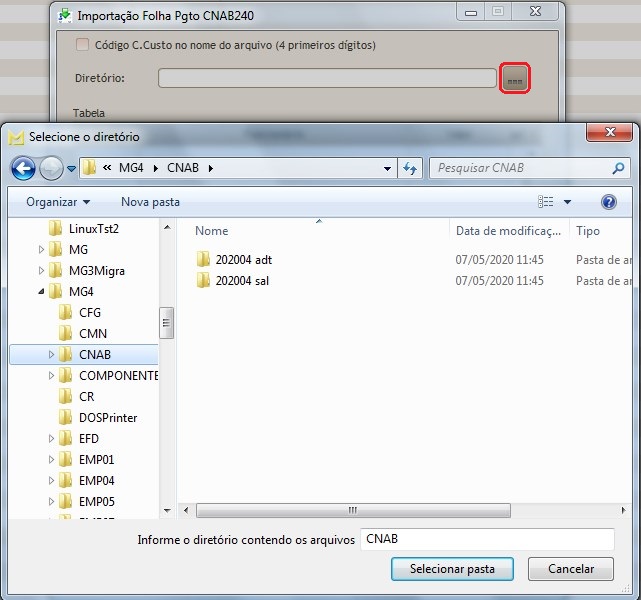Open the view options dropdown arrow
This screenshot has width=641, height=600.
[567, 202]
